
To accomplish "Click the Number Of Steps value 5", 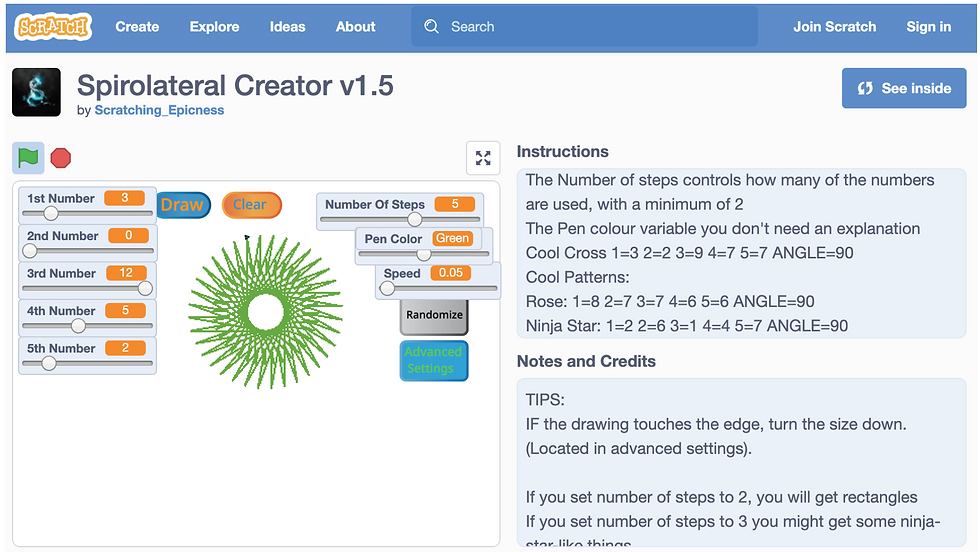I will click(x=455, y=204).
